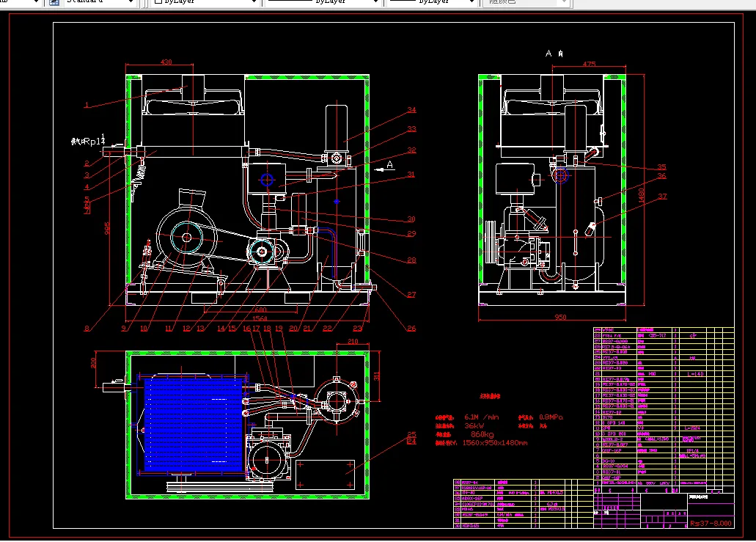The width and height of the screenshot is (756, 542).
Task: Select the '210' dimension above plan view
Action: 353,341
